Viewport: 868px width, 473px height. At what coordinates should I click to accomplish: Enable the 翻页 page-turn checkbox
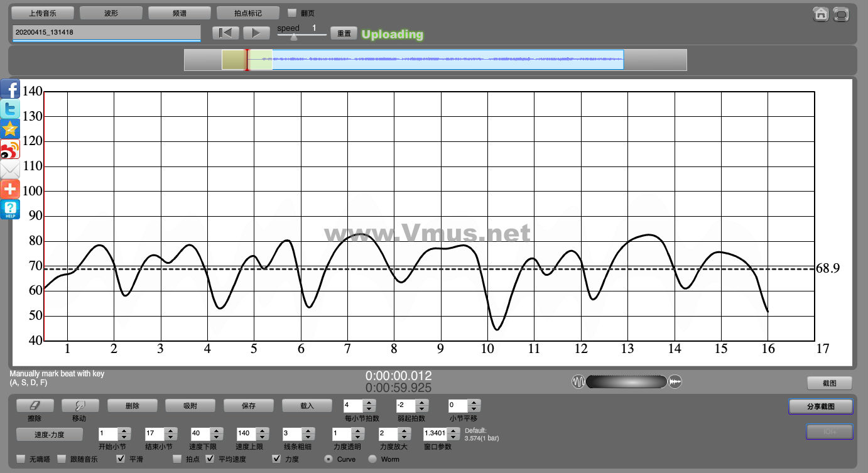tap(292, 13)
